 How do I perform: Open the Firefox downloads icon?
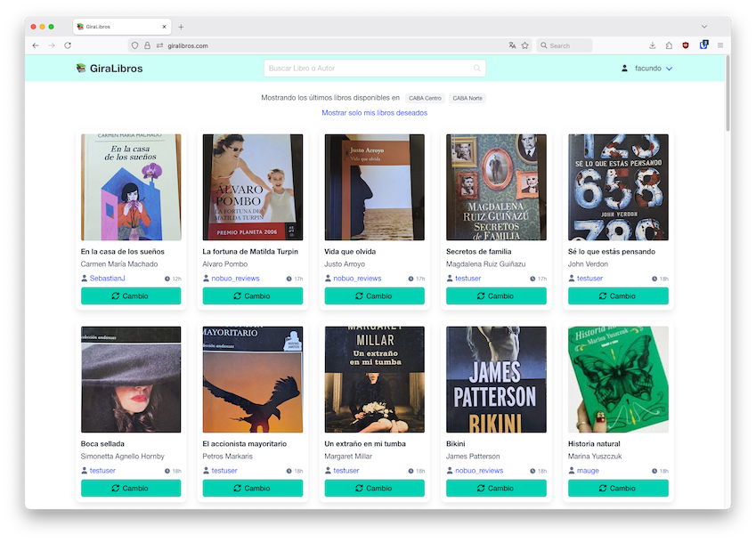(x=654, y=45)
